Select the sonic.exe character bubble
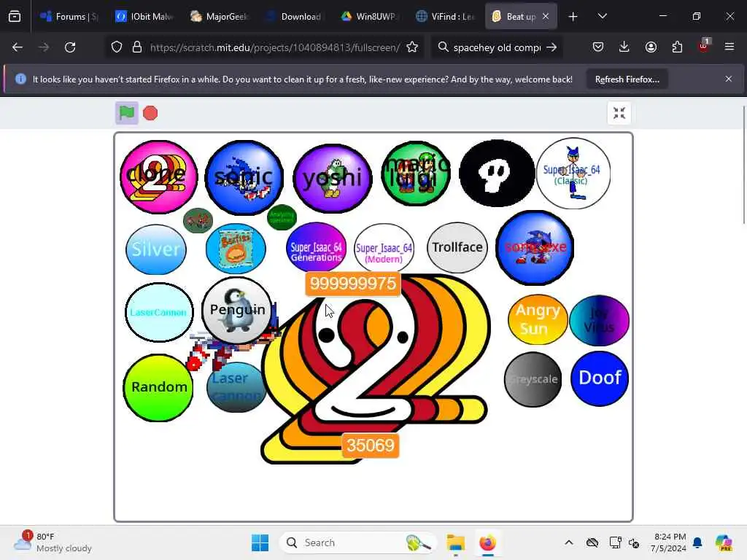Screen dimensions: 747x560 pos(535,248)
